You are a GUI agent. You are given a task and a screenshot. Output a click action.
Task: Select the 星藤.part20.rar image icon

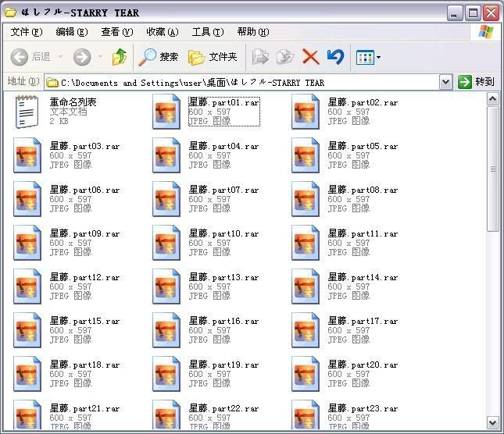tap(306, 374)
